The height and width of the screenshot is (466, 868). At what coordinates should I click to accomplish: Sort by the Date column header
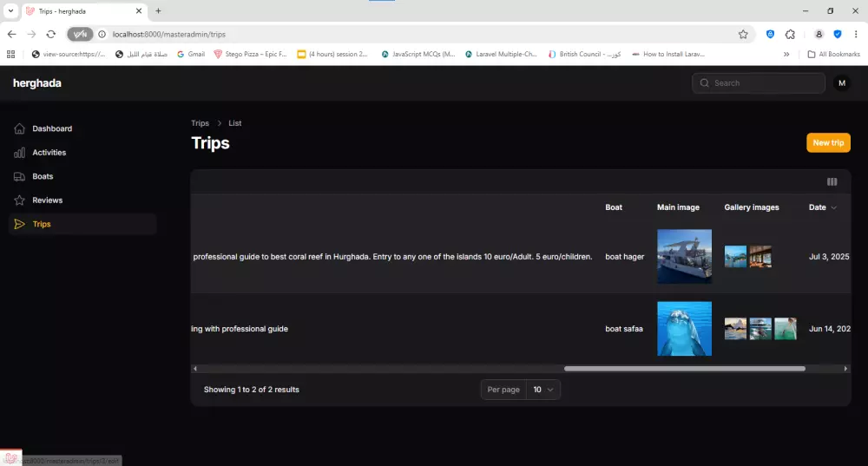(x=822, y=207)
